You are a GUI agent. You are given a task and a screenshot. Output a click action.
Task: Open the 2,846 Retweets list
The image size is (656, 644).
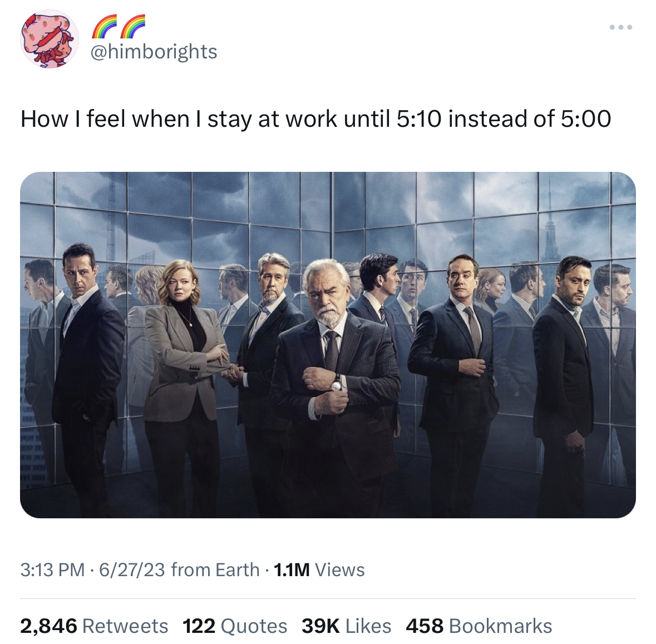pyautogui.click(x=94, y=626)
